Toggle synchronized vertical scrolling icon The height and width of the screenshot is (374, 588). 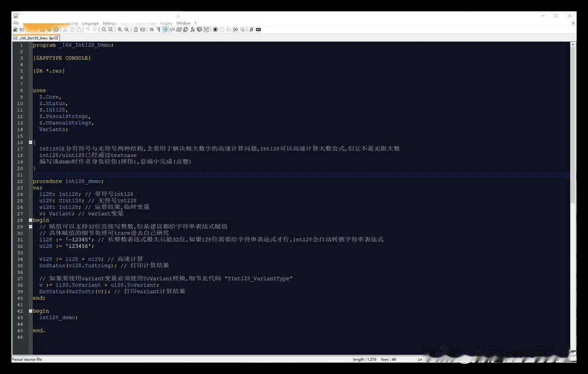coord(136,29)
